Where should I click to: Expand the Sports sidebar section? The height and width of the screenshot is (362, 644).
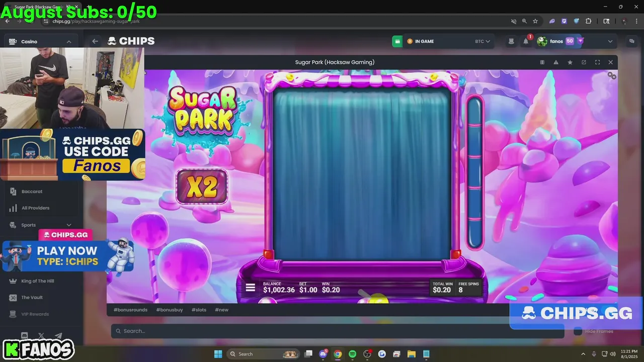(x=69, y=225)
